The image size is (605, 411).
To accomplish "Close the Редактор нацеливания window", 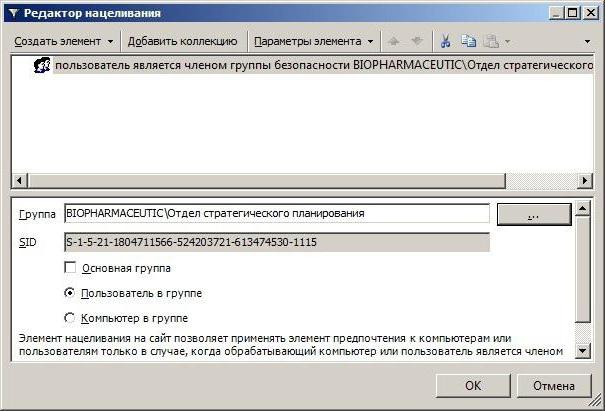I will click(591, 13).
